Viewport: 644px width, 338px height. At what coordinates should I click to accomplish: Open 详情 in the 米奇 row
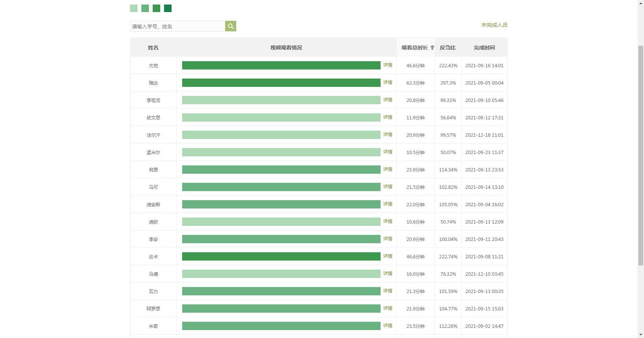pyautogui.click(x=388, y=326)
